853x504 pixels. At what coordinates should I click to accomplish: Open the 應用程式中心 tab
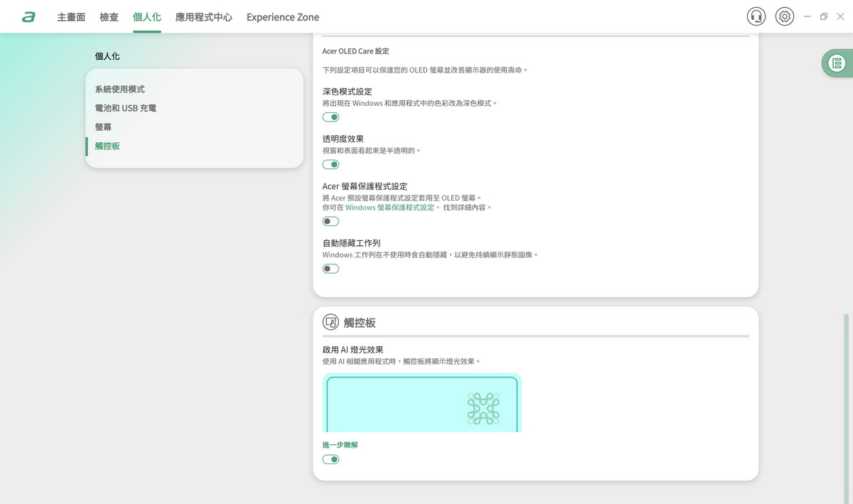(204, 17)
